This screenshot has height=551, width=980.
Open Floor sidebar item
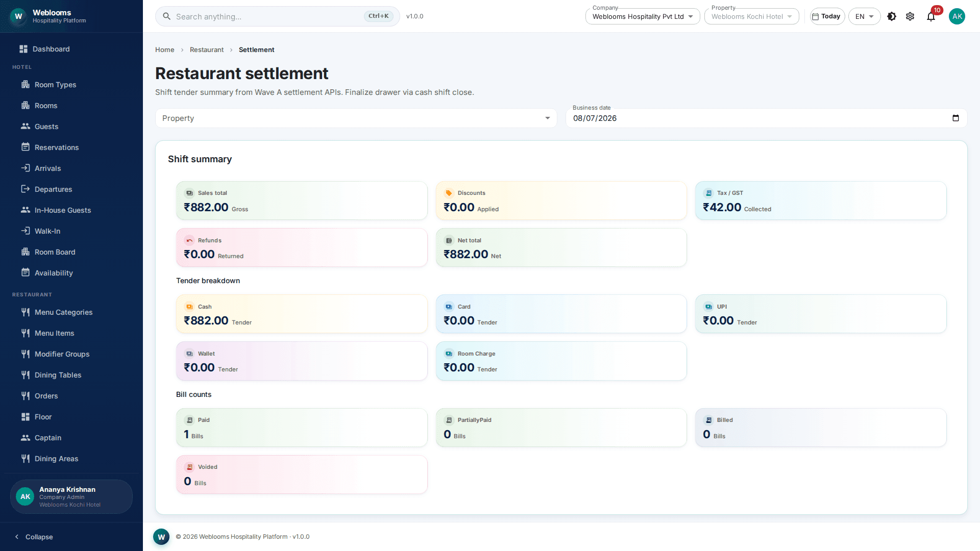(71, 417)
